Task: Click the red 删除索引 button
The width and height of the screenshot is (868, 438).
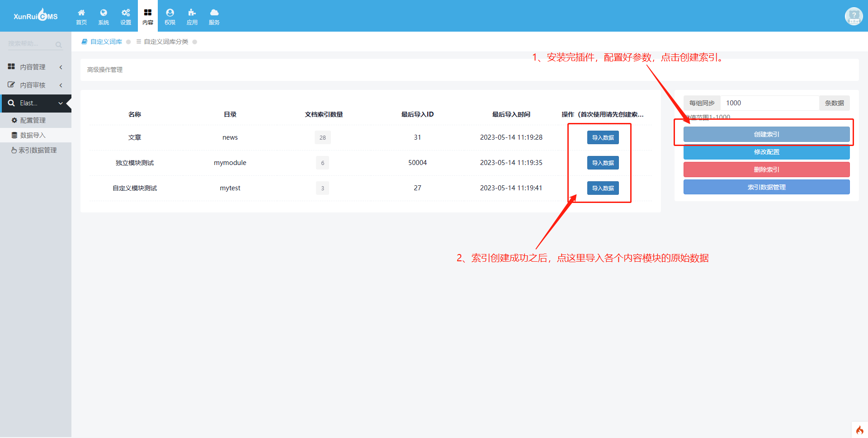Action: 766,170
